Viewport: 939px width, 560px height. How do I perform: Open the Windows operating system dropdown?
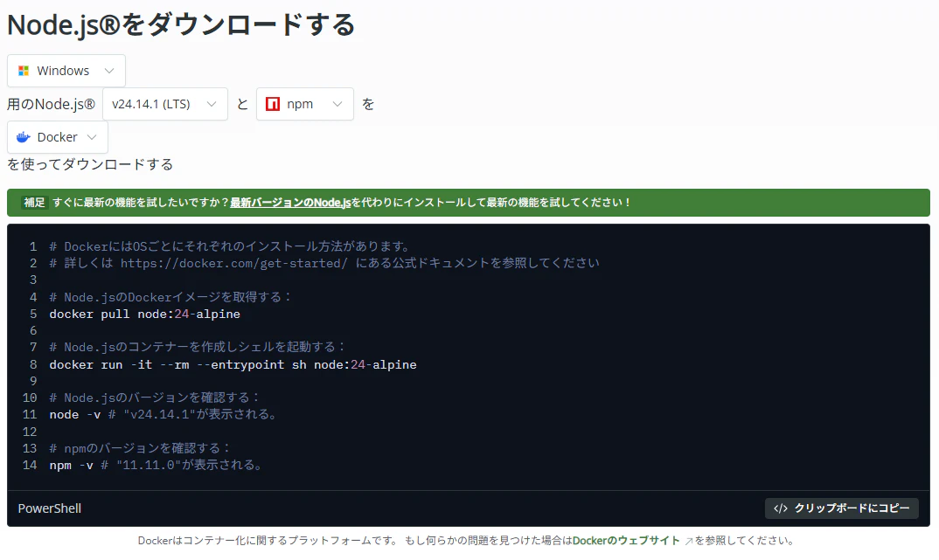66,71
